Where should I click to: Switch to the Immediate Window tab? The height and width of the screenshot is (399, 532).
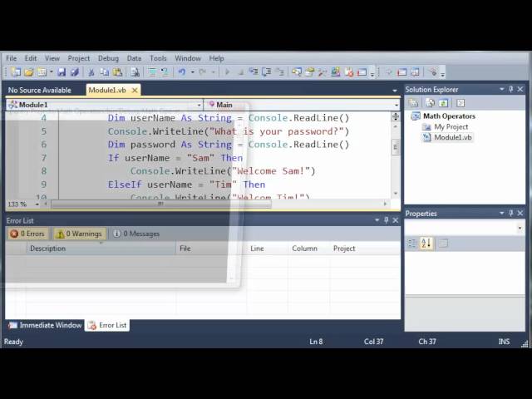45,325
